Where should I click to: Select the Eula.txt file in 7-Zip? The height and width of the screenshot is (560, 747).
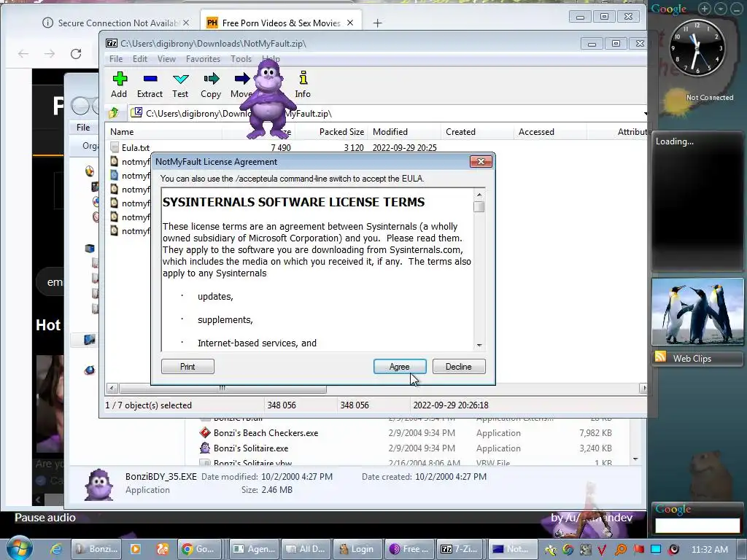[136, 147]
